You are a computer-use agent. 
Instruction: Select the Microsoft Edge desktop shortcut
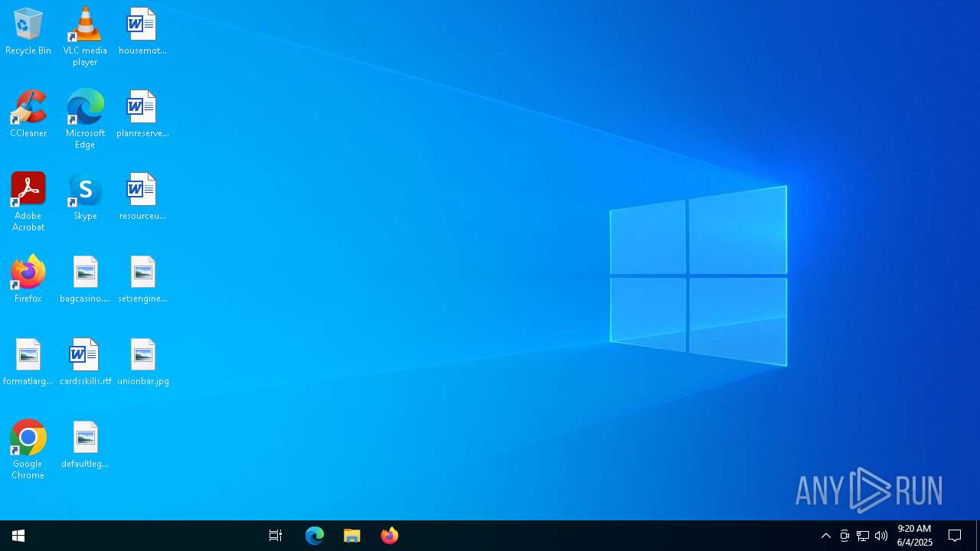point(85,119)
